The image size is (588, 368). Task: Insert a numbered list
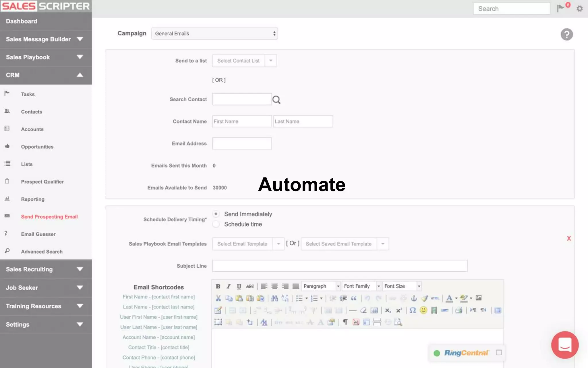[314, 298]
